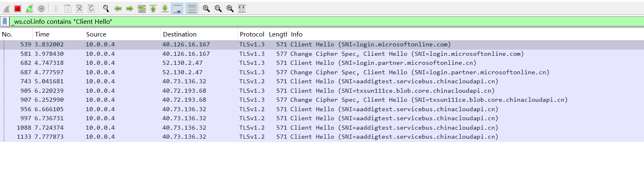This screenshot has width=644, height=183.
Task: Select packet 743 at time 5.041681
Action: pos(322,81)
